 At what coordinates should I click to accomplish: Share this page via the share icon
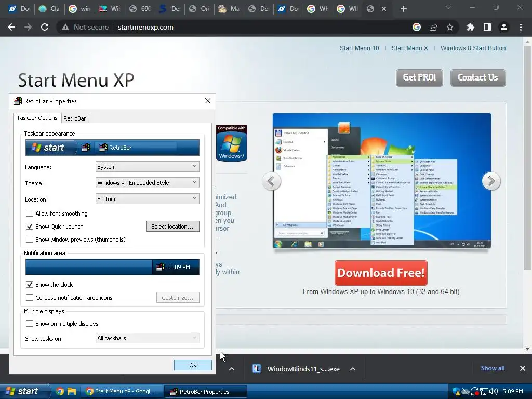[x=433, y=27]
